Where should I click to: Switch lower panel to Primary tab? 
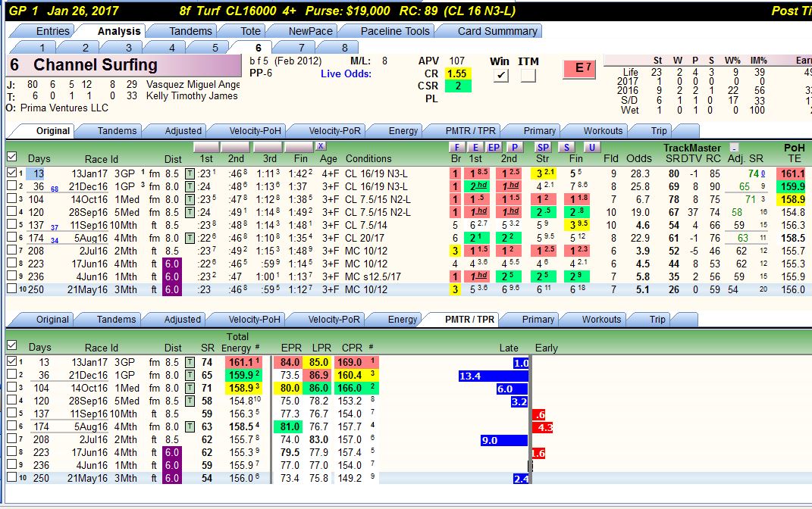tap(538, 319)
